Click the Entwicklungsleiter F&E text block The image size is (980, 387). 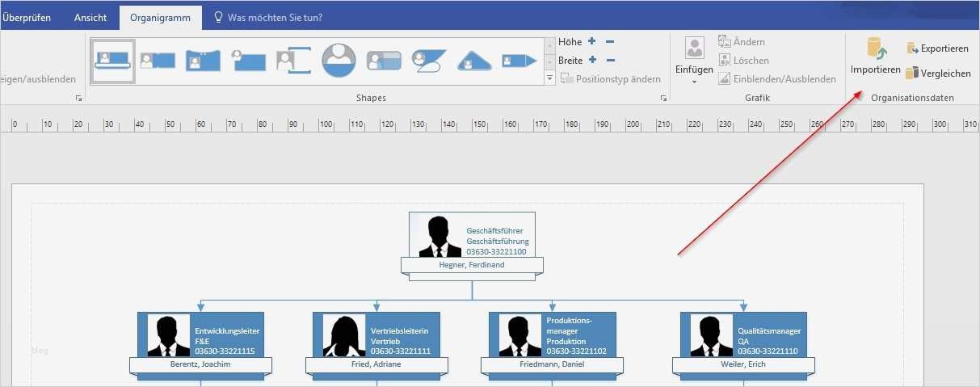(227, 341)
